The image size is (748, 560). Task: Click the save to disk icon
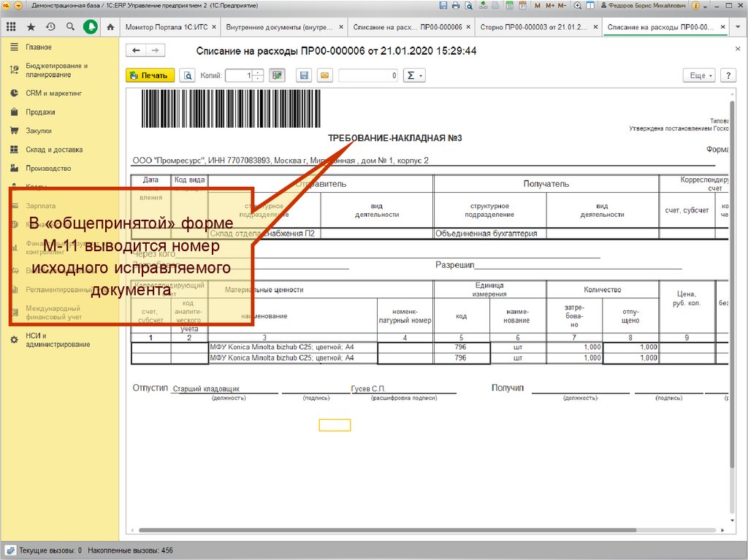pyautogui.click(x=305, y=75)
